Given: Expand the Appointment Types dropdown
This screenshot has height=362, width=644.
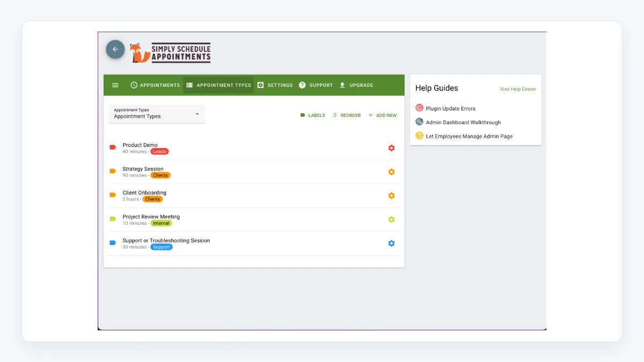Looking at the screenshot, I should pyautogui.click(x=157, y=114).
